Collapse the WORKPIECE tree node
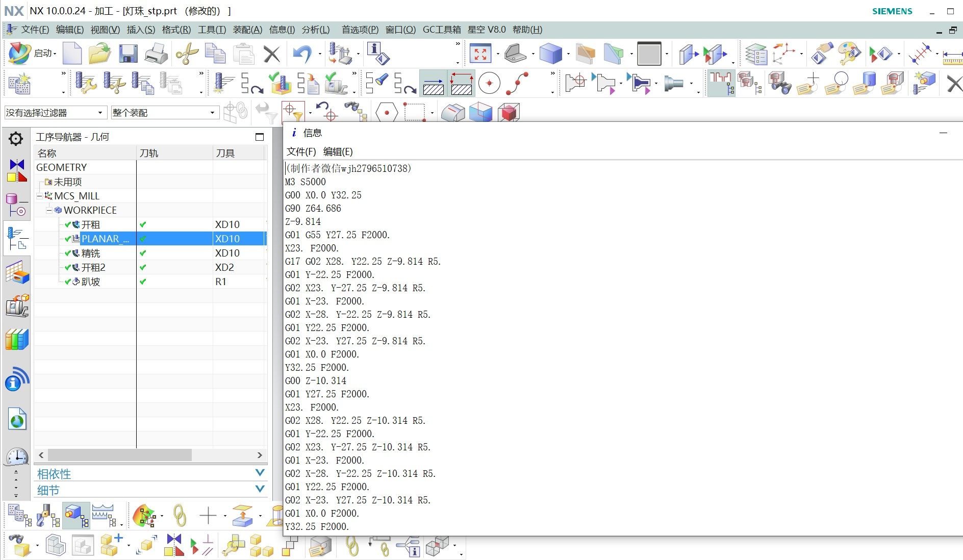Viewport: 963px width, 560px height. (x=49, y=210)
